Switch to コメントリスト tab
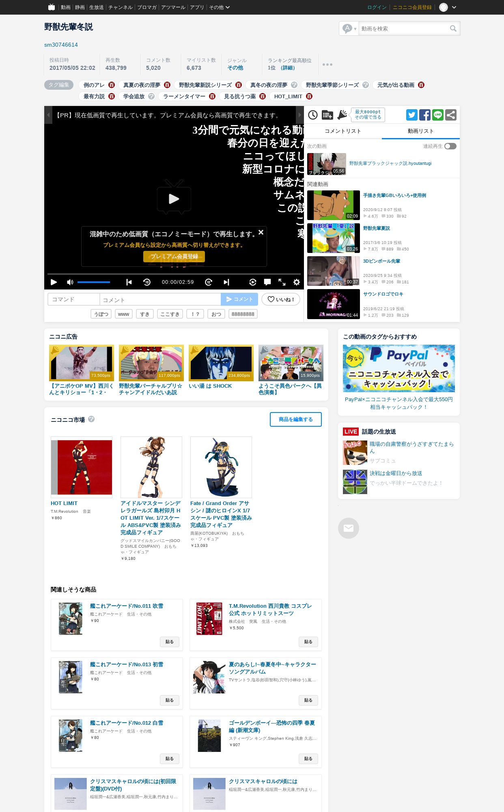The height and width of the screenshot is (812, 504). tap(343, 131)
